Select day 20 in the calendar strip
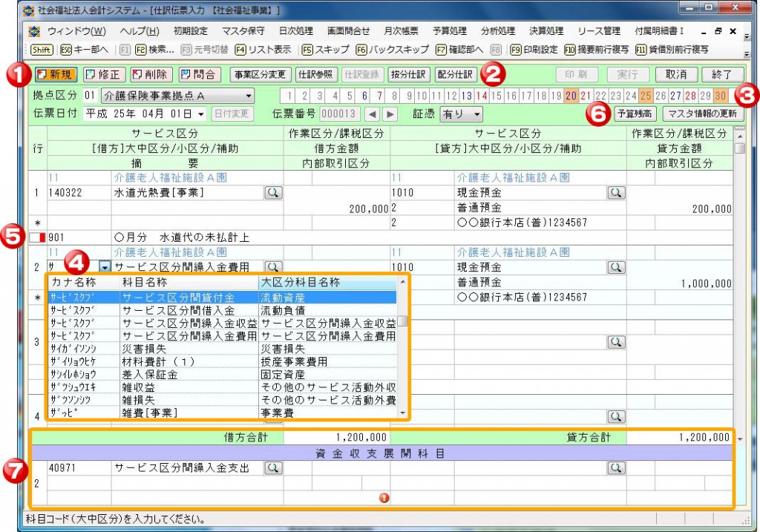The height and width of the screenshot is (532, 760). (571, 96)
